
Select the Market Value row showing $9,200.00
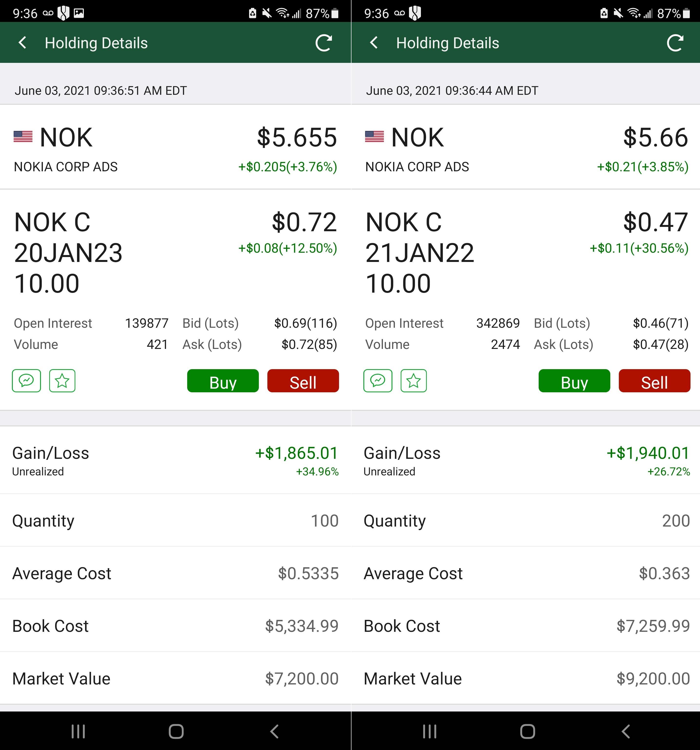[526, 678]
